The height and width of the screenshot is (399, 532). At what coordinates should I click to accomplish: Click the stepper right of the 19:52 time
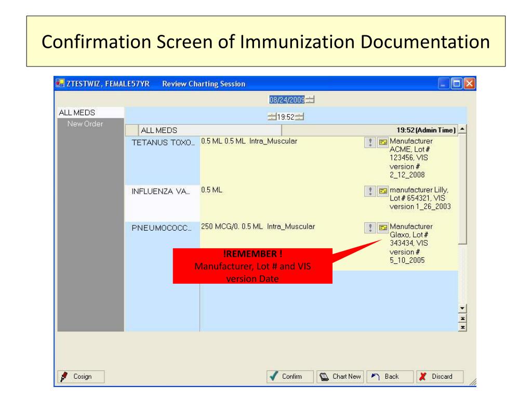click(299, 117)
